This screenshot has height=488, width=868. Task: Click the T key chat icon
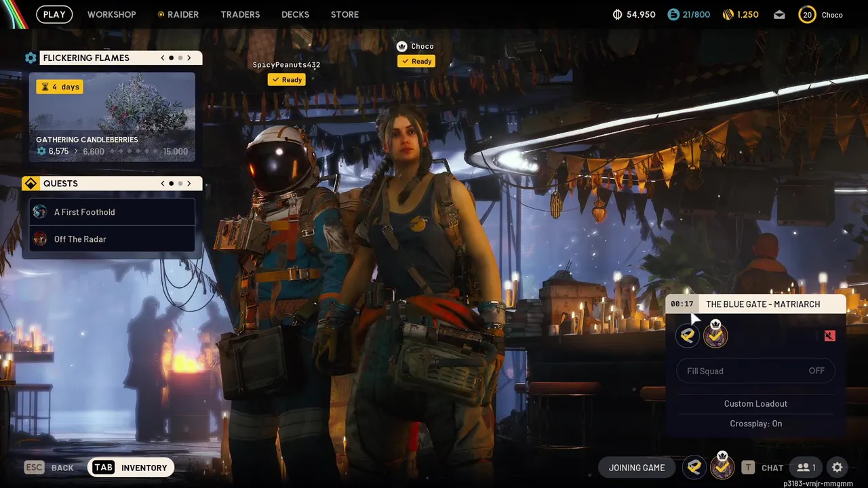[748, 468]
